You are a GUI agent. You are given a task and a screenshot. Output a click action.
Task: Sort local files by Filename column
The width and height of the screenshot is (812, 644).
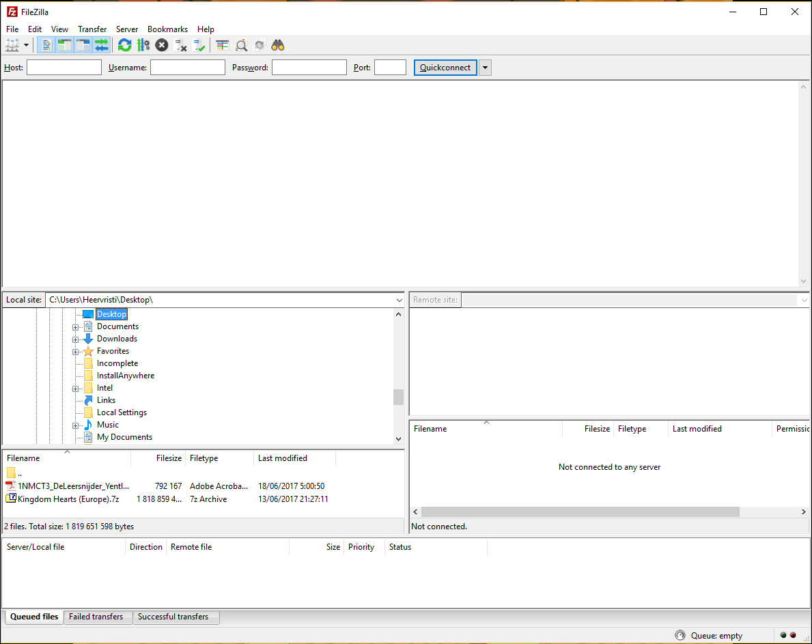pos(67,458)
